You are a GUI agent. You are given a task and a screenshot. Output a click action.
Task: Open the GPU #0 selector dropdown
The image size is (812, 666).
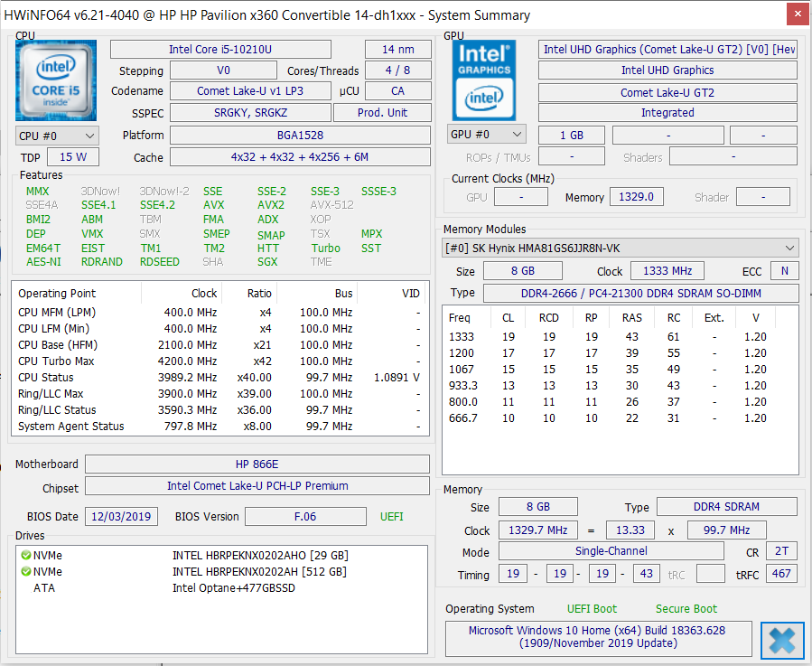click(487, 135)
